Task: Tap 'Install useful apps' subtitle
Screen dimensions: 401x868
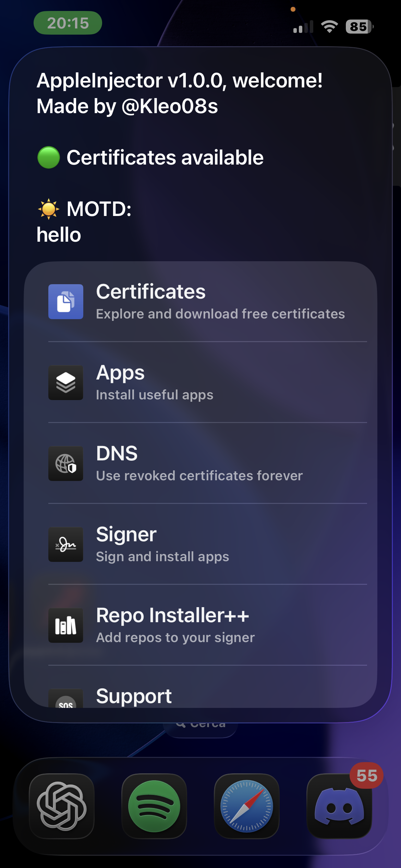Action: tap(155, 395)
